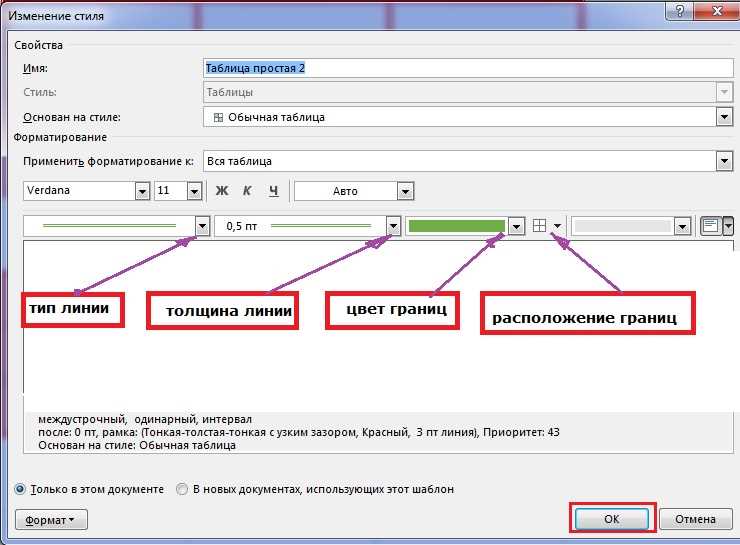Click the Verdana font name field
Screen dimensions: 740x545
click(x=79, y=191)
